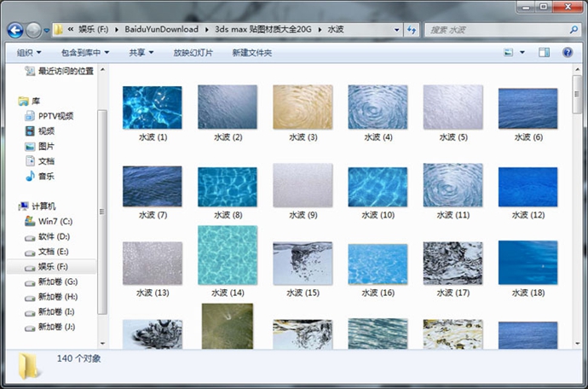
Task: Select 3ds max 贴图材质大全20G breadcrumb
Action: pyautogui.click(x=263, y=29)
